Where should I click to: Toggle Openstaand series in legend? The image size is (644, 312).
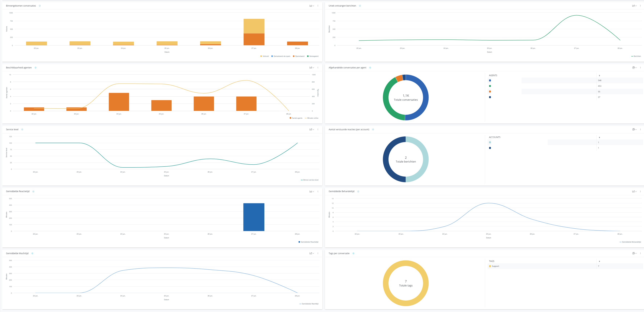(x=299, y=56)
